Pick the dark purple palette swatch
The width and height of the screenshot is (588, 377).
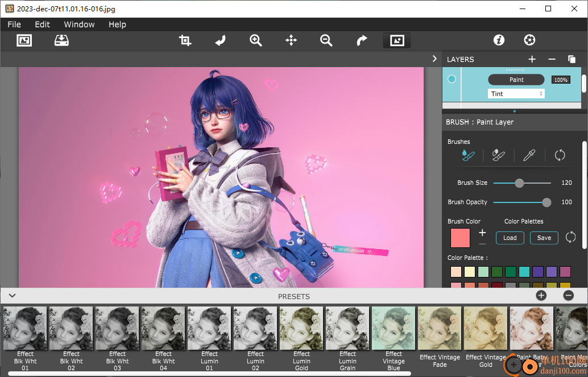(538, 272)
